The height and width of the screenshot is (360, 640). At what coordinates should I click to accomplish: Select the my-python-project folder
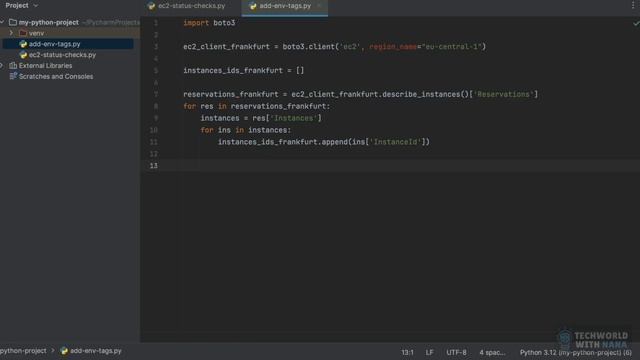(49, 22)
